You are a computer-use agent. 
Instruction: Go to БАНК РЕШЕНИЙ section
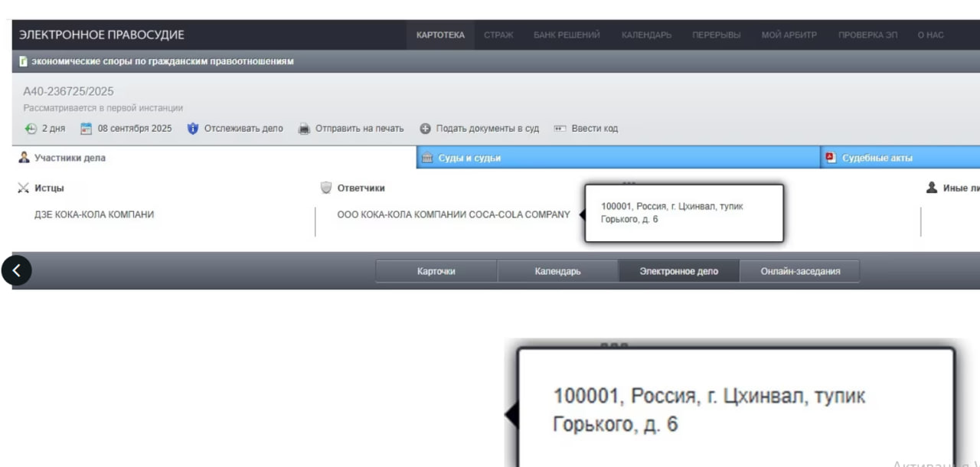pyautogui.click(x=567, y=35)
